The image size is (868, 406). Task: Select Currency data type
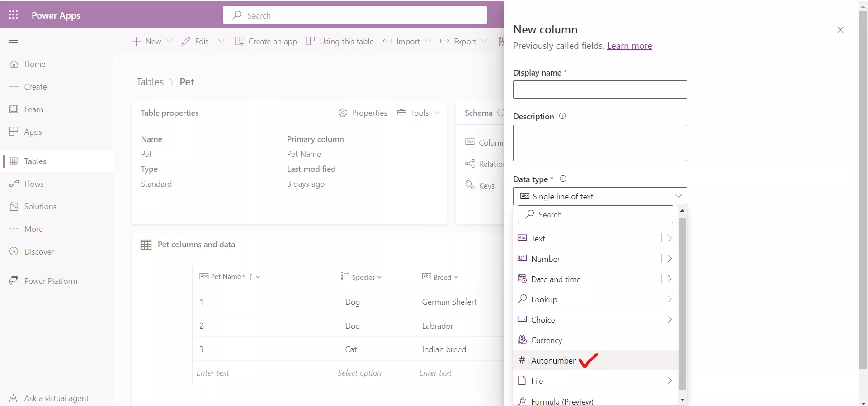coord(595,340)
